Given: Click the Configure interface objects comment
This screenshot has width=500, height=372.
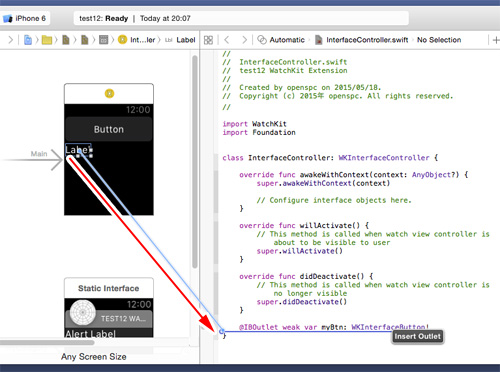Looking at the screenshot, I should [x=334, y=200].
